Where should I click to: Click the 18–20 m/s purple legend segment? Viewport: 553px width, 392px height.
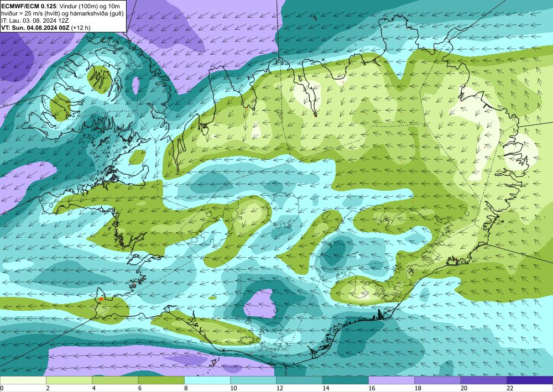point(437,380)
